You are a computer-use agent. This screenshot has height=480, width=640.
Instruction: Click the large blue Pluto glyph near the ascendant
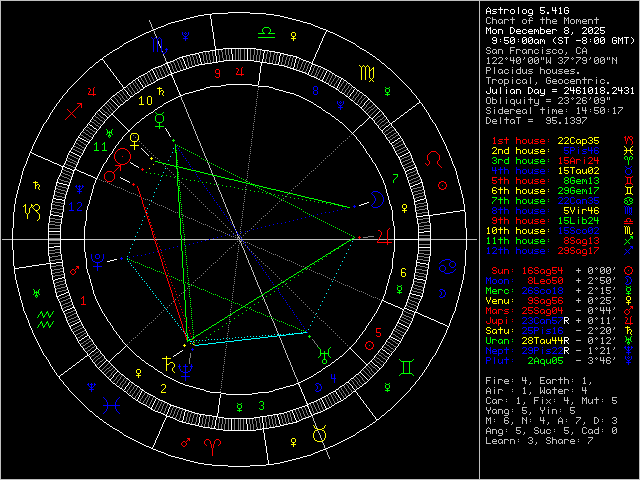[98, 262]
